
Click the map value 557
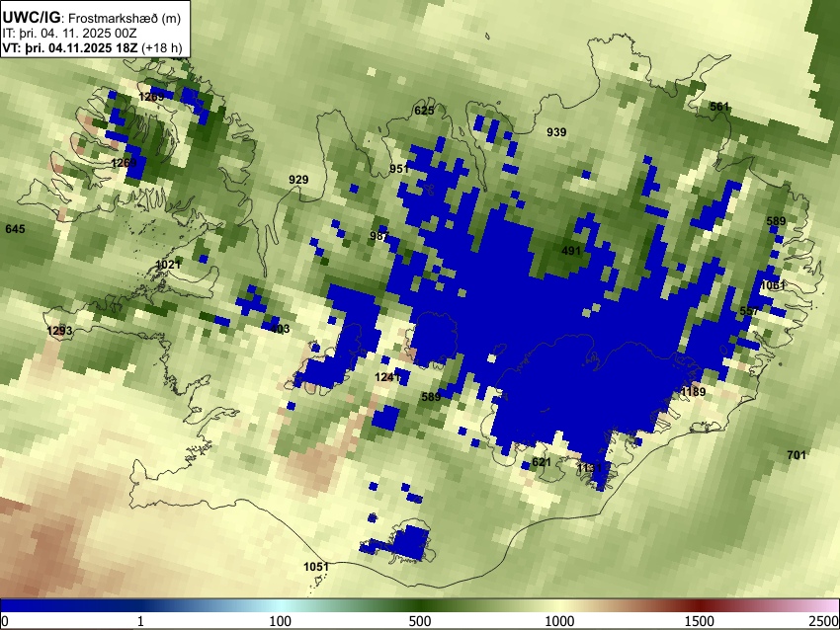point(749,311)
